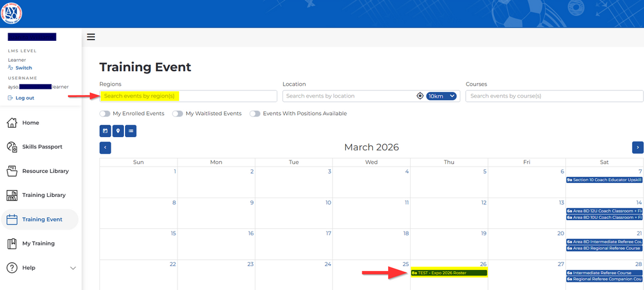Click the AYSO logo
Image resolution: width=644 pixels, height=290 pixels.
(x=11, y=13)
